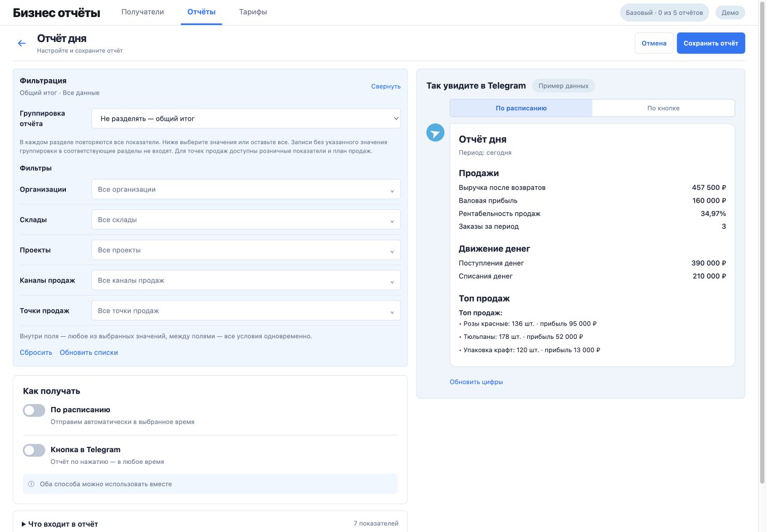Viewport: 766px width, 532px height.
Task: Click the 7 показателей count text
Action: click(x=376, y=523)
